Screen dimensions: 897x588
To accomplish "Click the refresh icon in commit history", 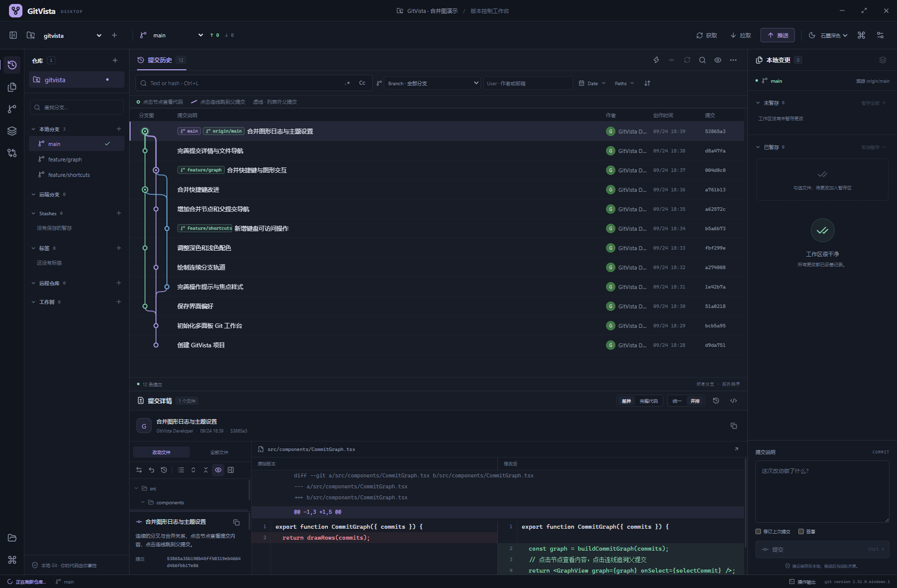I will click(x=687, y=60).
